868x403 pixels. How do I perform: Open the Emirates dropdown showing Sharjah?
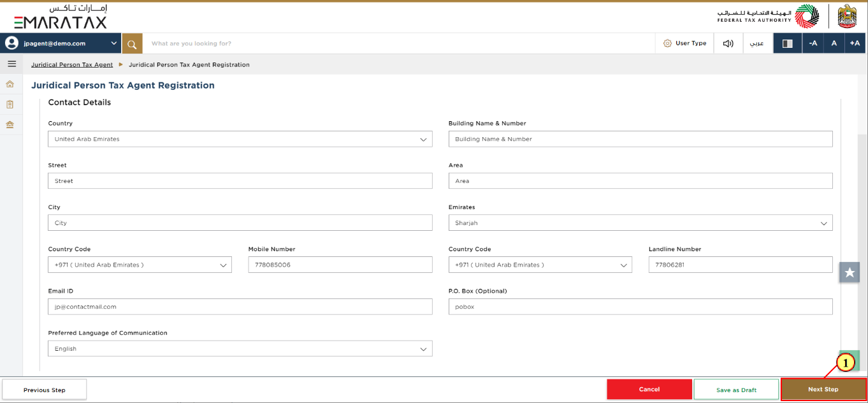[x=640, y=223]
